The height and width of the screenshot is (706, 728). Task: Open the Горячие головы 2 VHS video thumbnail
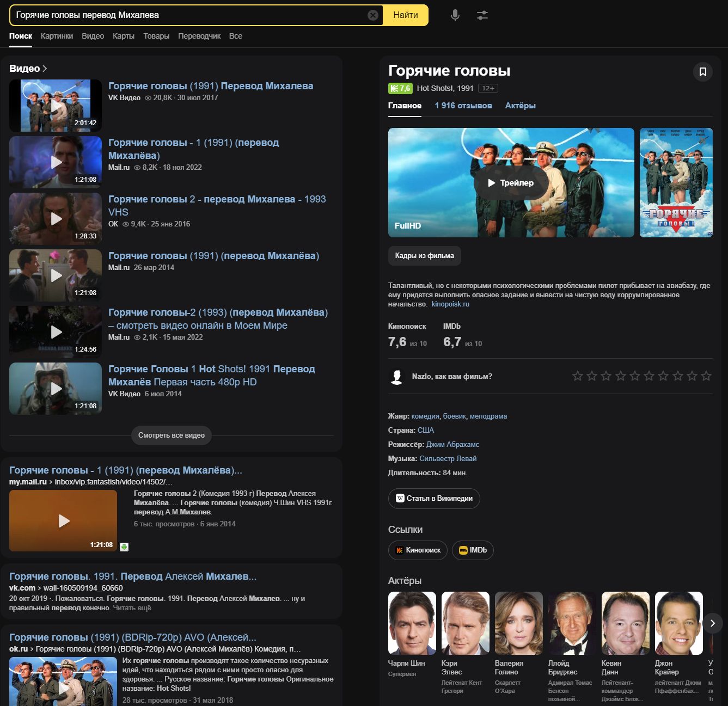point(56,219)
